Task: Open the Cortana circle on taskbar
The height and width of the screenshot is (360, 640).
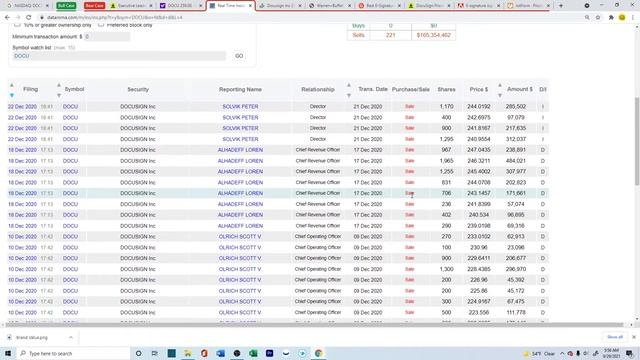Action: [139, 353]
